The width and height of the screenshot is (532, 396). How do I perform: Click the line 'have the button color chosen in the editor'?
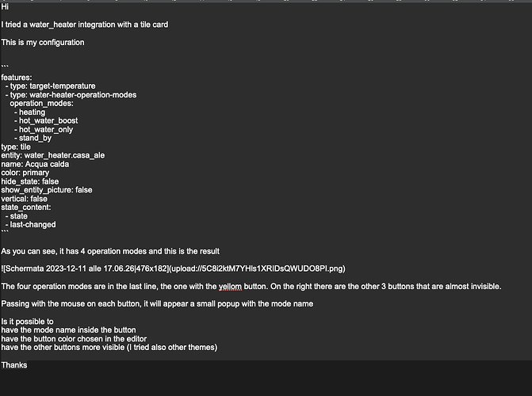[74, 339]
